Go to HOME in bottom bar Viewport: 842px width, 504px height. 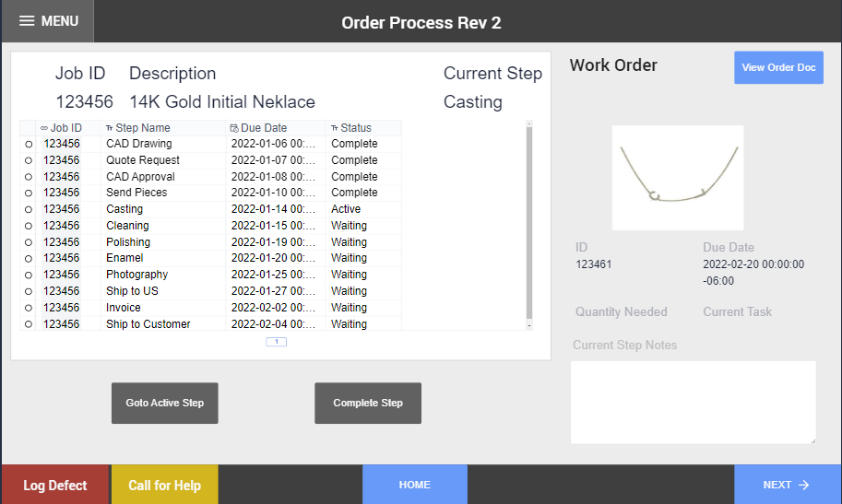(414, 485)
